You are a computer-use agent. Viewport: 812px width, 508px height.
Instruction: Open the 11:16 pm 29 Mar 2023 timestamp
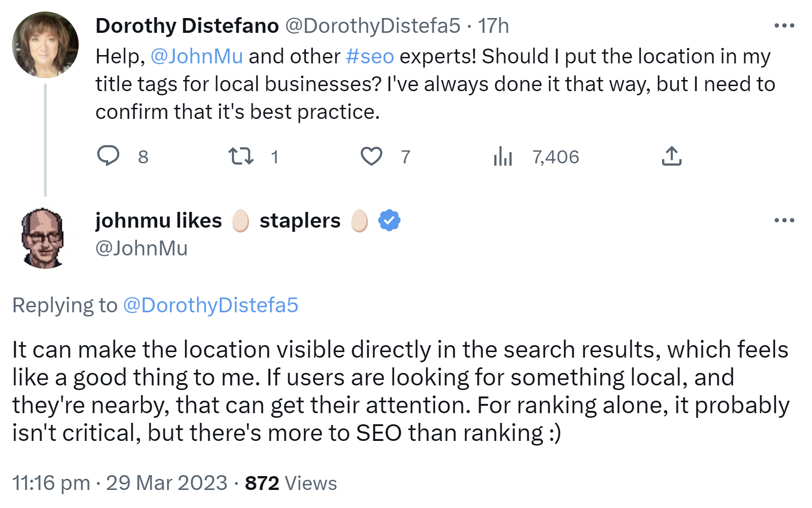pos(120,483)
